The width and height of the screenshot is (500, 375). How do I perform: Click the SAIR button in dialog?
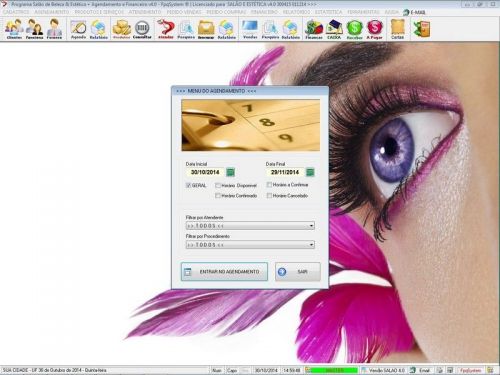click(x=298, y=272)
